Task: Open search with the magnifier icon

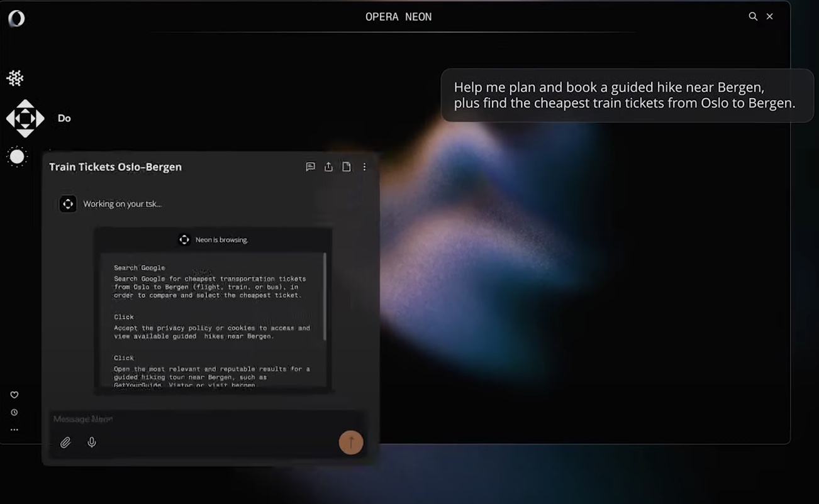Action: pos(752,16)
